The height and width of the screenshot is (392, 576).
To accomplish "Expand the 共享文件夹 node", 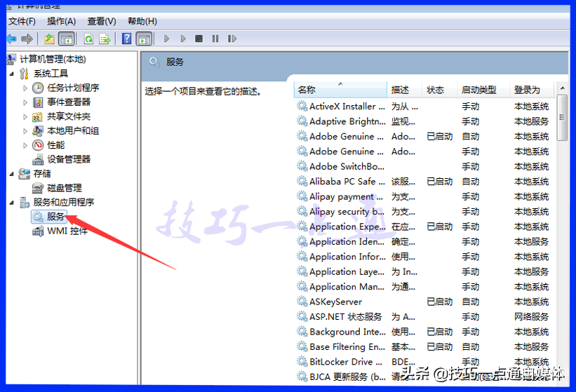I will 25,116.
